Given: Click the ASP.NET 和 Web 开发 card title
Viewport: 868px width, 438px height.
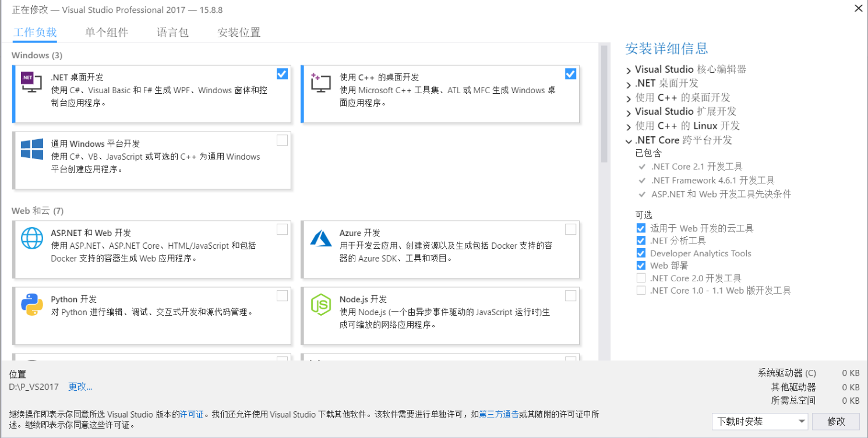Looking at the screenshot, I should coord(91,233).
